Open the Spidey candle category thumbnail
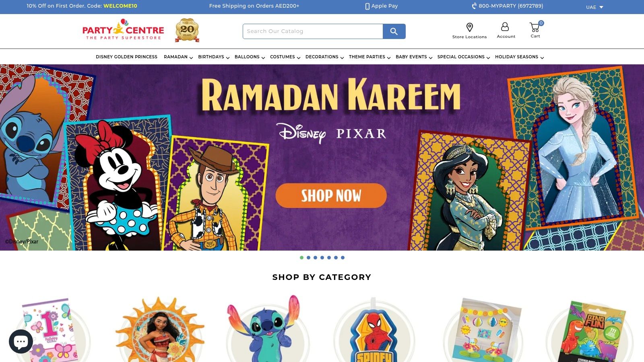 coord(374,330)
